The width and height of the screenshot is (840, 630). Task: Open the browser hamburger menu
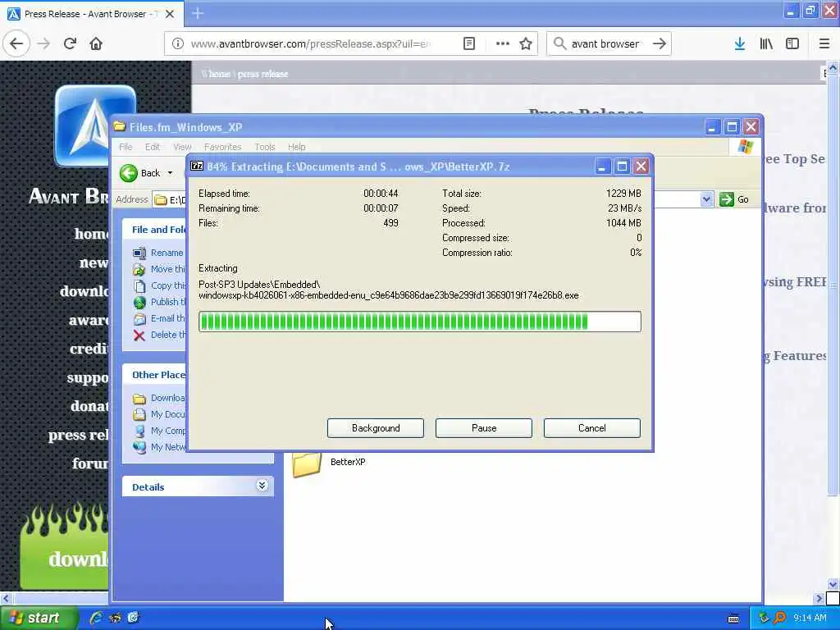click(x=824, y=44)
